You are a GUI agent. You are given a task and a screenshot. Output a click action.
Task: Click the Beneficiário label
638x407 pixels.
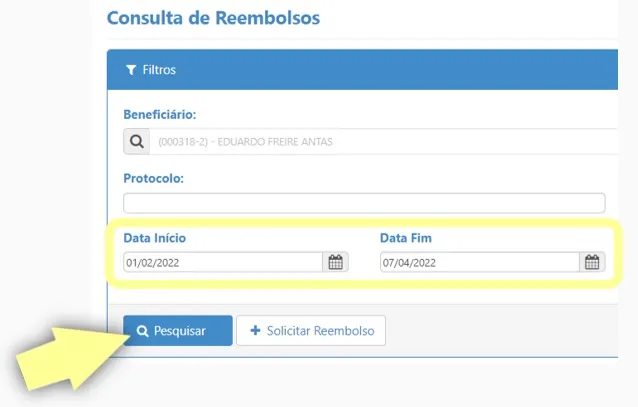(x=160, y=115)
